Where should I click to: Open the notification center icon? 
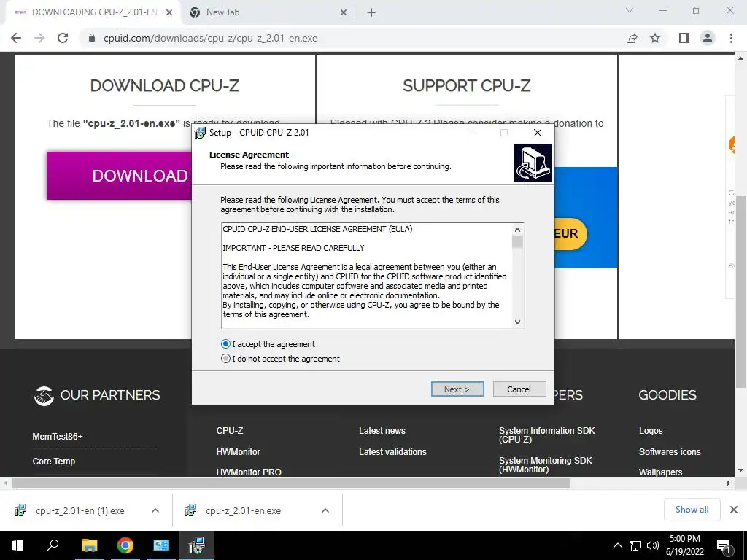(x=724, y=545)
